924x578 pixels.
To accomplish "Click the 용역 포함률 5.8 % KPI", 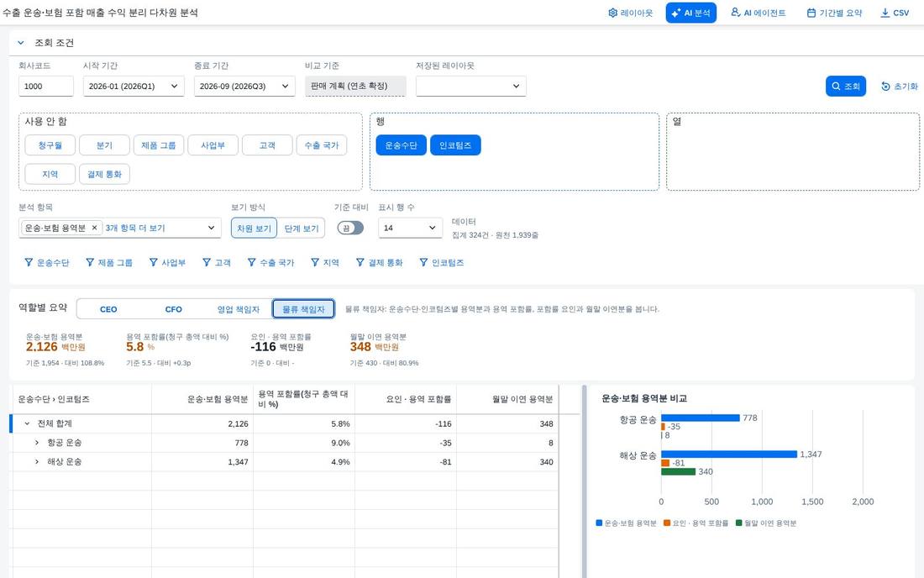I will pyautogui.click(x=177, y=349).
